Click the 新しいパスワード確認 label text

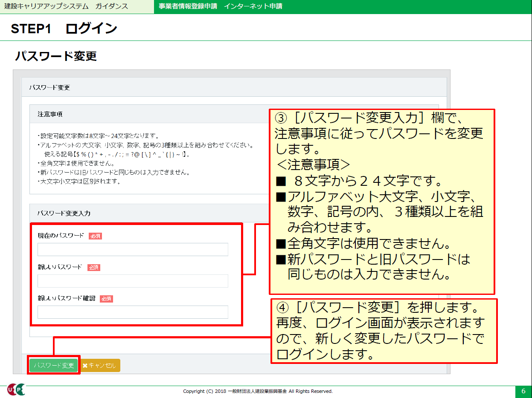(67, 298)
